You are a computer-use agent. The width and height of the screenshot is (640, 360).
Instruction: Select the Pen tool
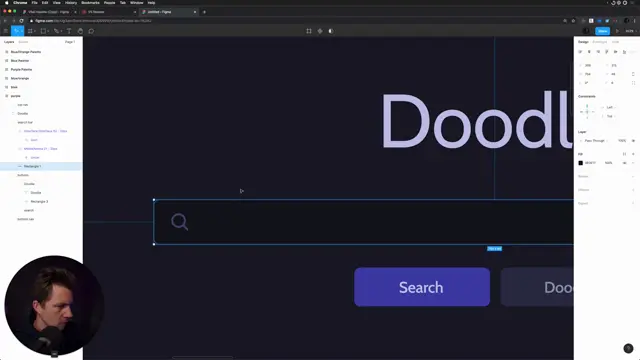click(57, 31)
